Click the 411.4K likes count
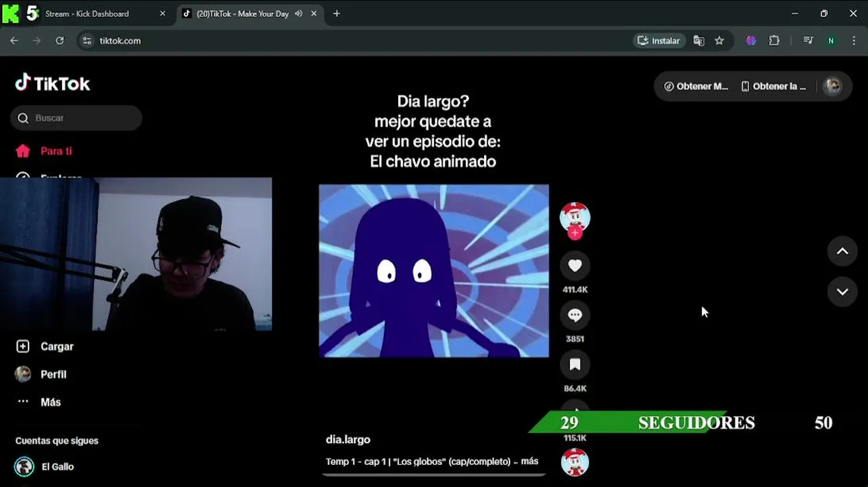The width and height of the screenshot is (868, 487). pos(575,289)
